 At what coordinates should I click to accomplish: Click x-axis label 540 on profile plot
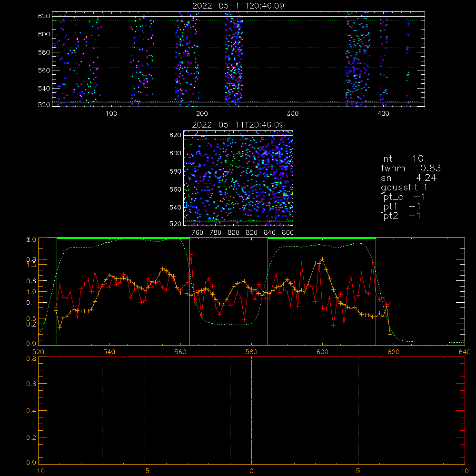pos(109,352)
